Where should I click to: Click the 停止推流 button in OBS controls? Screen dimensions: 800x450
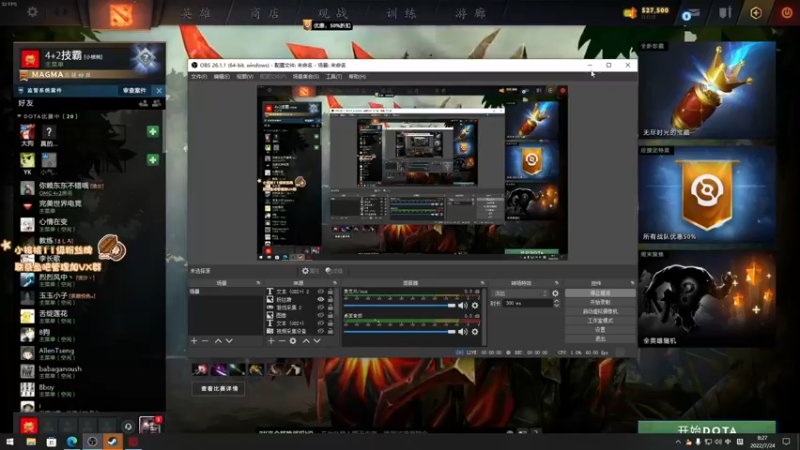click(600, 293)
